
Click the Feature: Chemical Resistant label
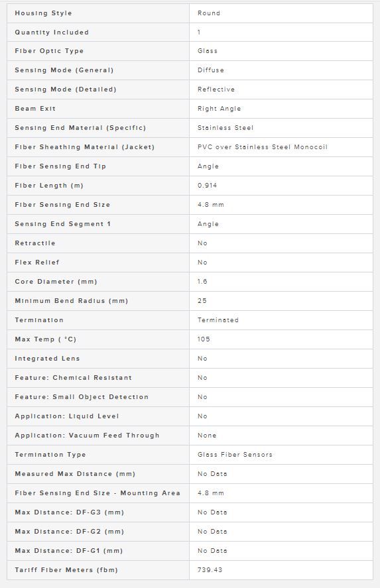pyautogui.click(x=73, y=378)
